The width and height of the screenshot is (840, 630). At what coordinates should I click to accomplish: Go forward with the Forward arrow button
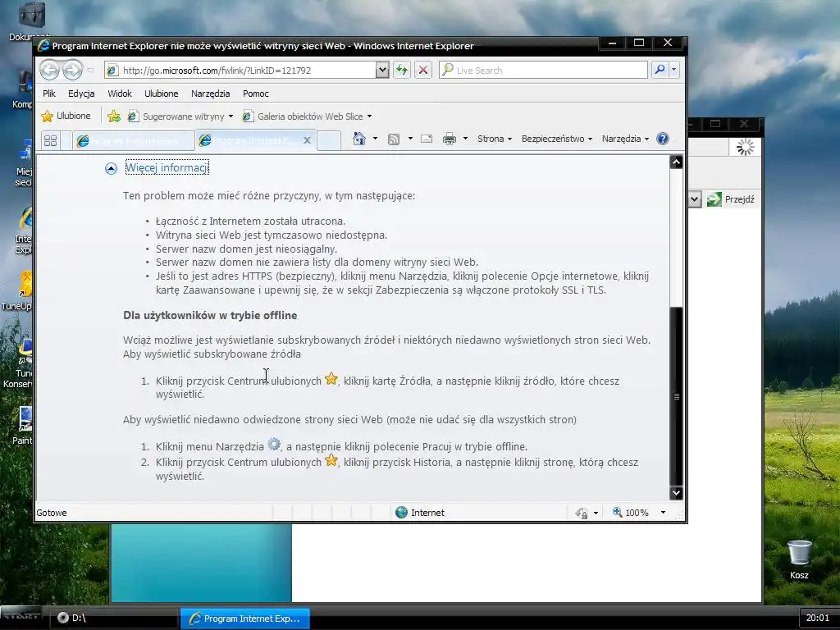(72, 70)
